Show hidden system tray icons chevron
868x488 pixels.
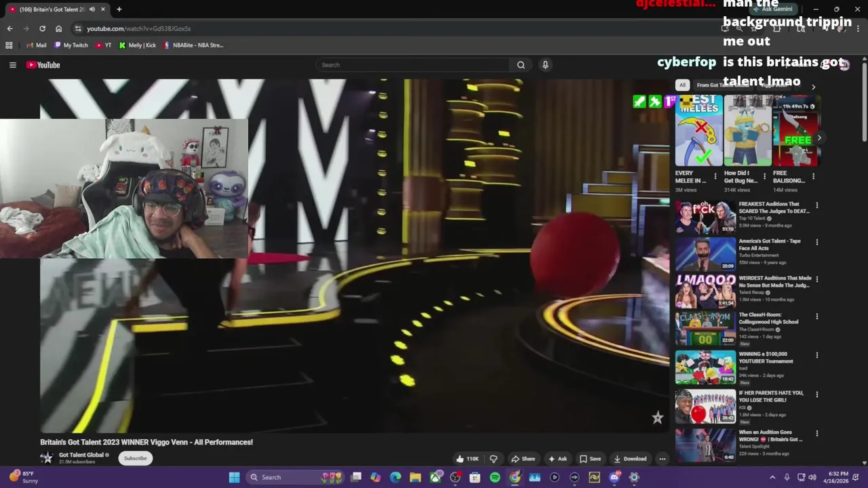click(x=772, y=477)
